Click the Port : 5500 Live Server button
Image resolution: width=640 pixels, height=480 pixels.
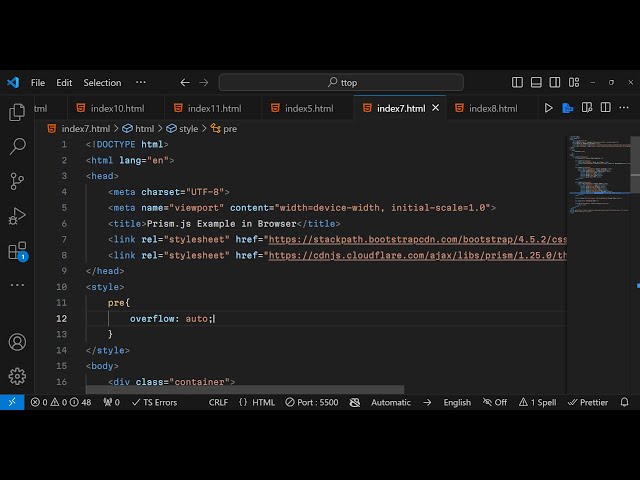[x=310, y=402]
